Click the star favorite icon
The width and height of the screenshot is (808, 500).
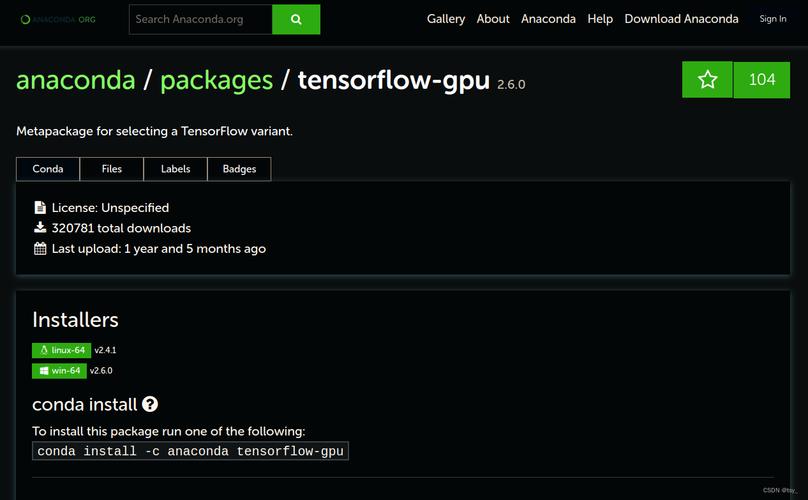(707, 79)
